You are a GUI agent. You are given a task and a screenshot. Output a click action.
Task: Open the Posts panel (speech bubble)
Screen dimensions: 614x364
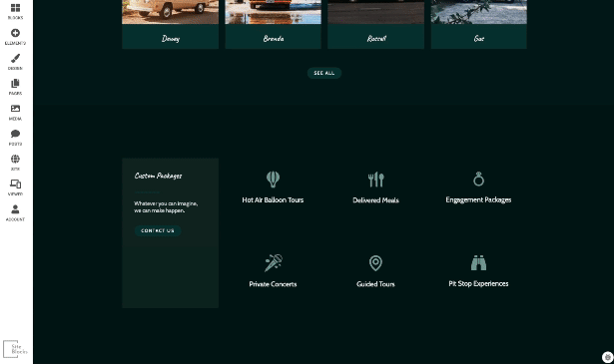pyautogui.click(x=15, y=138)
